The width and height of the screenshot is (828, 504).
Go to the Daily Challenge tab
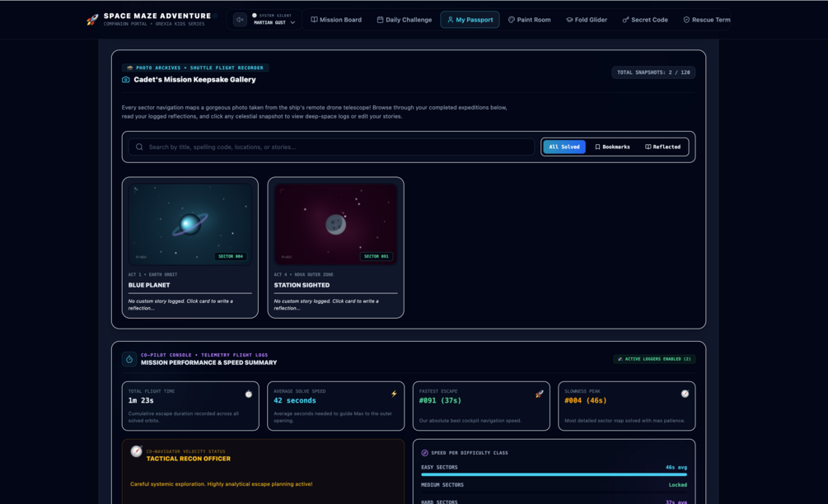click(x=404, y=20)
